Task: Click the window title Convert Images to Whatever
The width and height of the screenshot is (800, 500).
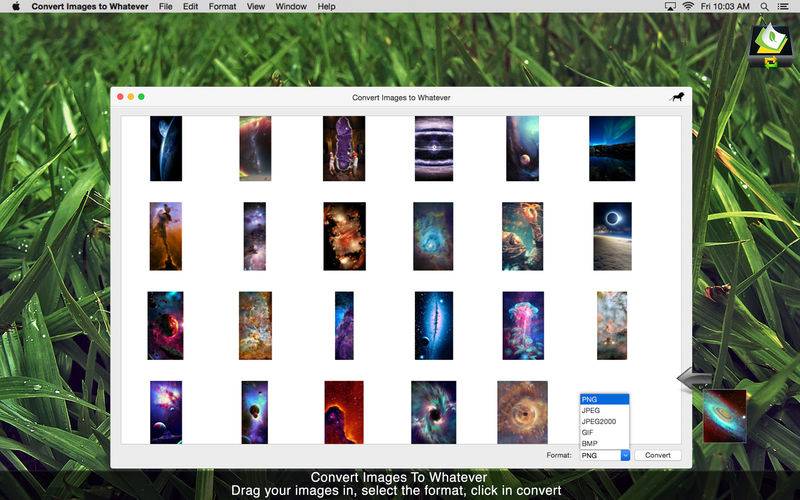Action: point(401,97)
